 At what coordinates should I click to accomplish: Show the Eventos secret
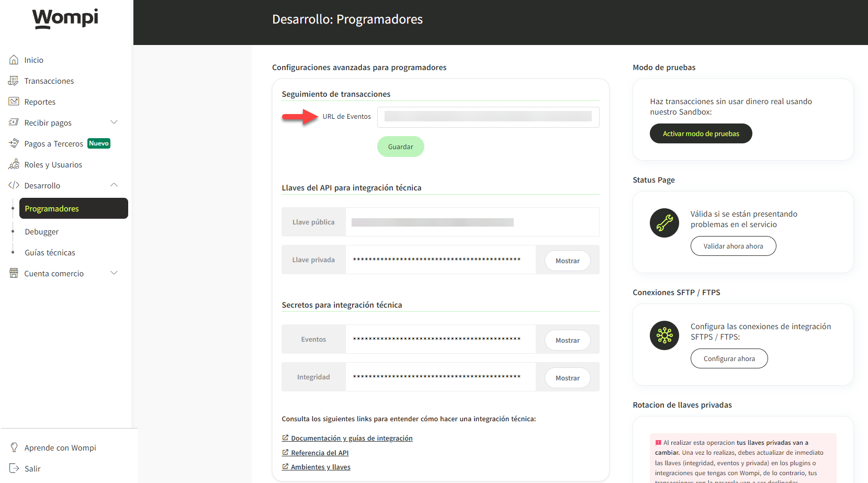point(568,340)
